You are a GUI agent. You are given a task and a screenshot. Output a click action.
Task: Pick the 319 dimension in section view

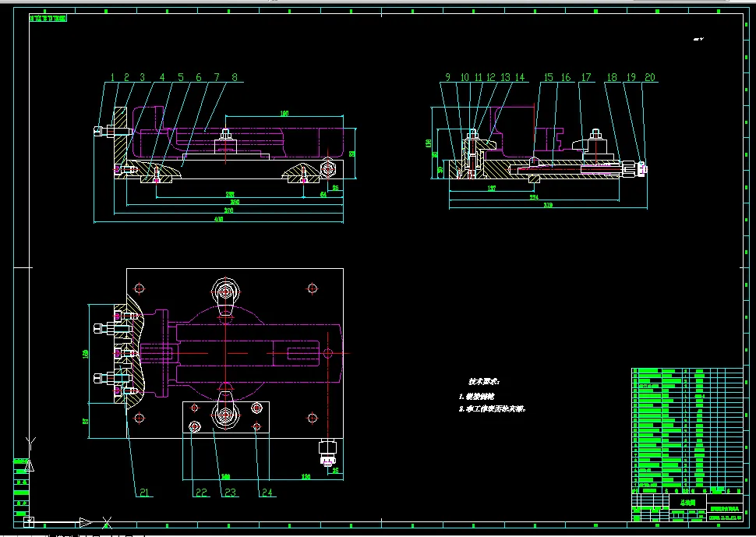click(548, 205)
